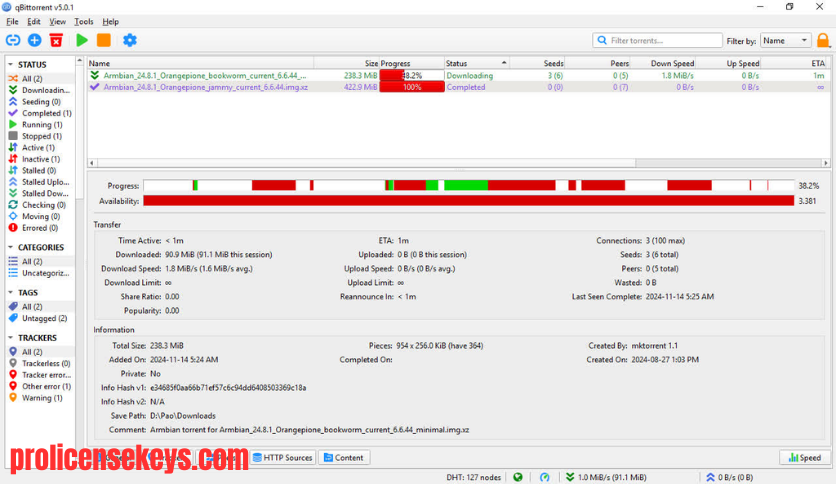Viewport: 836px width, 484px height.
Task: Sort by the Status column header
Action: point(477,63)
